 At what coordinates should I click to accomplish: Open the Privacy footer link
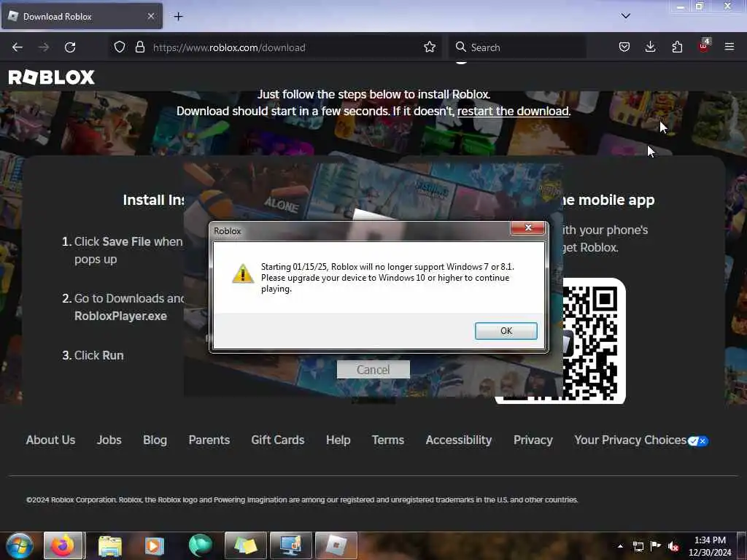click(x=533, y=440)
